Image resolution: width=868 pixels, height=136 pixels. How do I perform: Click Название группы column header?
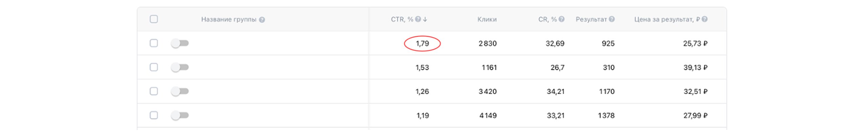[x=229, y=20]
